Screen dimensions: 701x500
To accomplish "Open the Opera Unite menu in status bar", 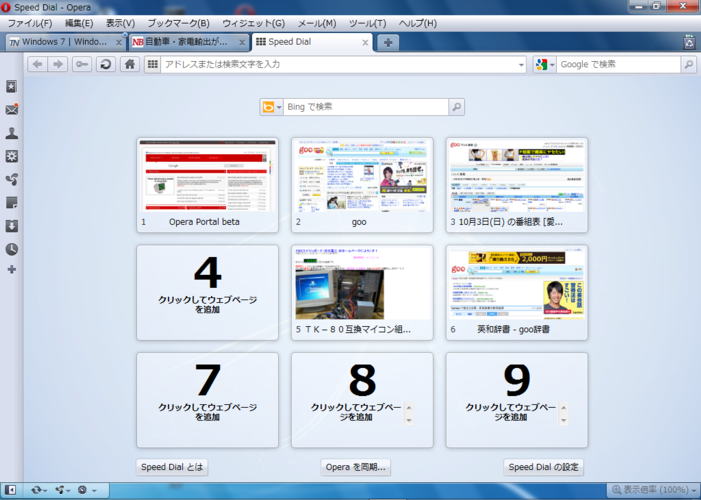I will (63, 490).
